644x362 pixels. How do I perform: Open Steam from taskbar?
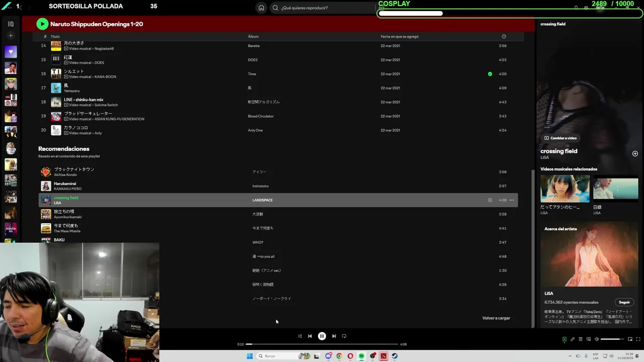[394, 356]
